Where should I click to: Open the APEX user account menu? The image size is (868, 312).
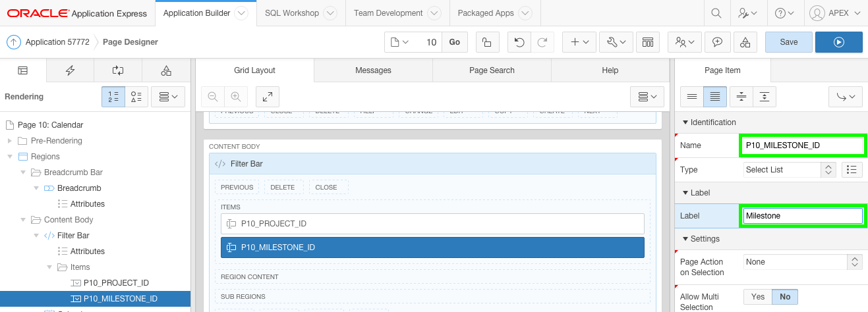click(835, 13)
